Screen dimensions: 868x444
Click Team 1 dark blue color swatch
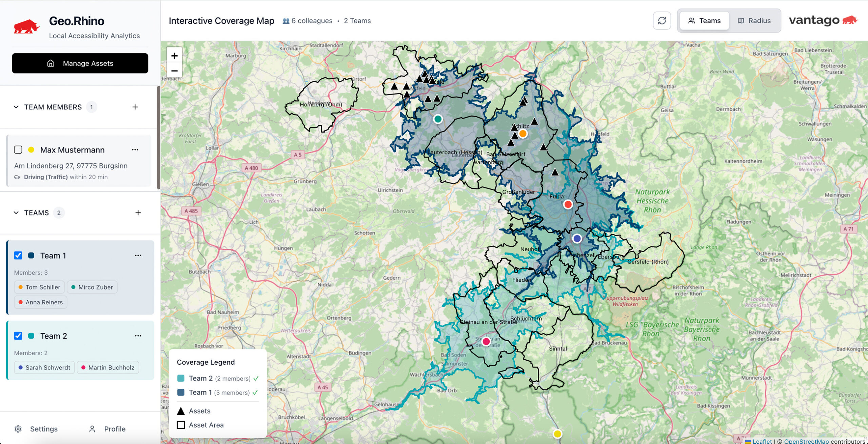point(31,256)
